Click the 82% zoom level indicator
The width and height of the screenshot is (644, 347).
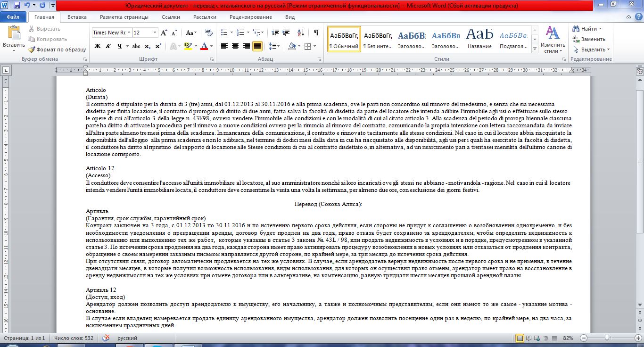click(x=568, y=338)
